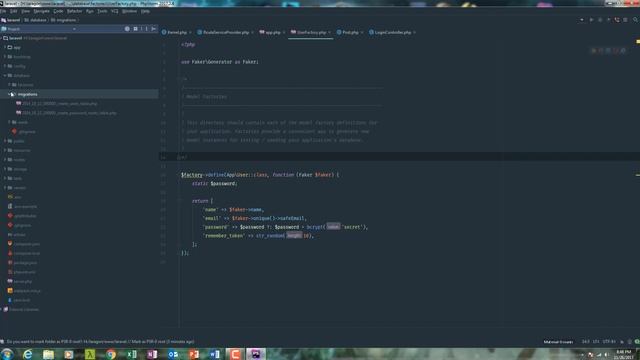
Task: Select the External Libraries node
Action: pyautogui.click(x=21, y=310)
